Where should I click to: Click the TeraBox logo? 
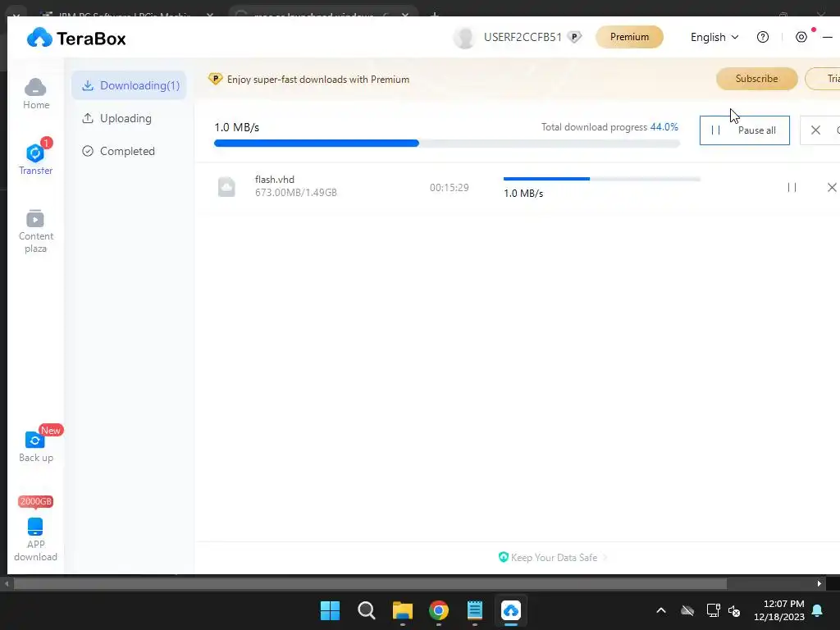pos(76,38)
